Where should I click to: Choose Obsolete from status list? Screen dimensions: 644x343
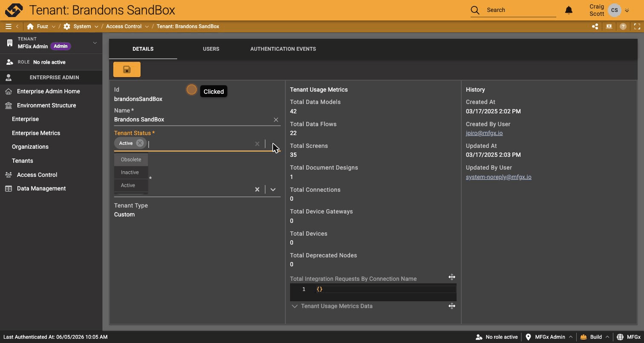pos(131,159)
